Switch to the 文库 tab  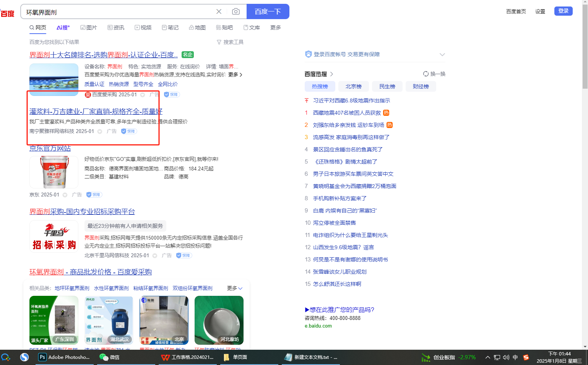tap(252, 28)
